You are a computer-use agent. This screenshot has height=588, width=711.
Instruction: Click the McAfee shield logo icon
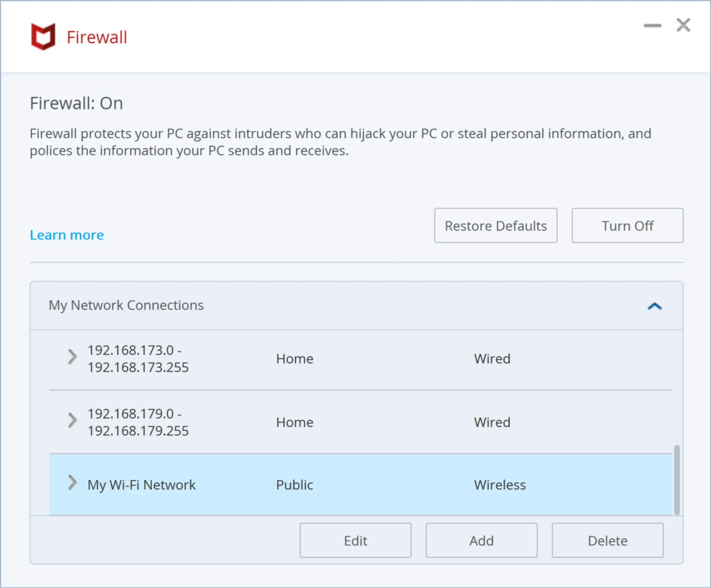43,37
